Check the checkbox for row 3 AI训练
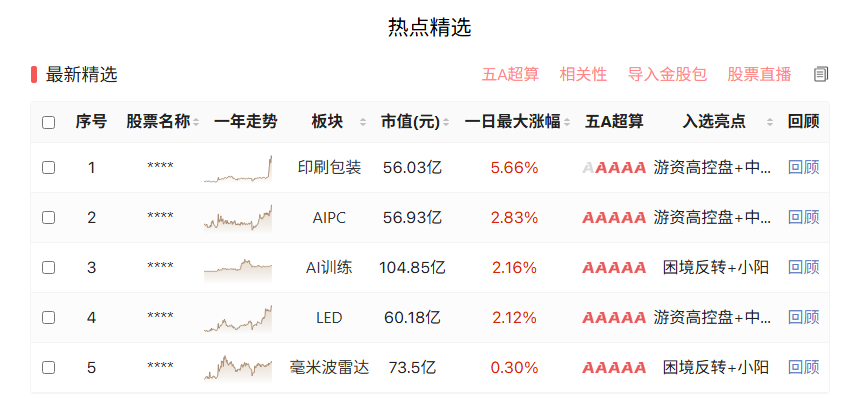 (x=48, y=268)
